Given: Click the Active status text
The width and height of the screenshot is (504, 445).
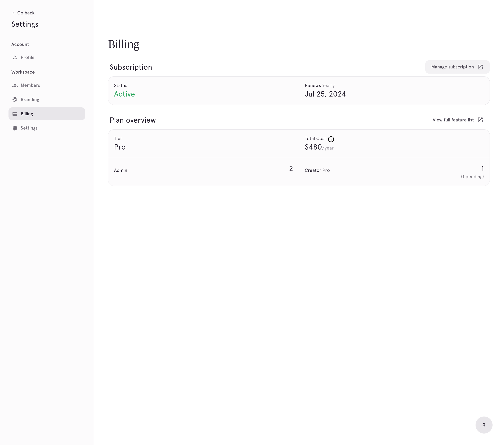Looking at the screenshot, I should (x=124, y=94).
